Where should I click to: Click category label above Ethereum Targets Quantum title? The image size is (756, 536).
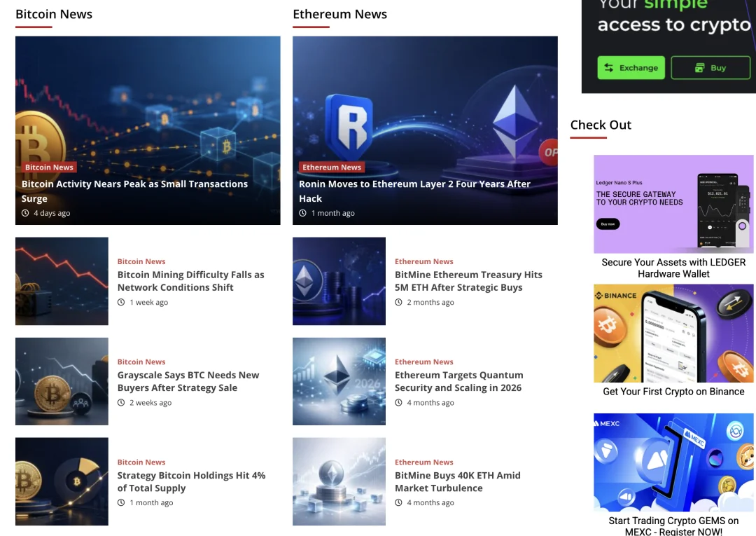[423, 362]
